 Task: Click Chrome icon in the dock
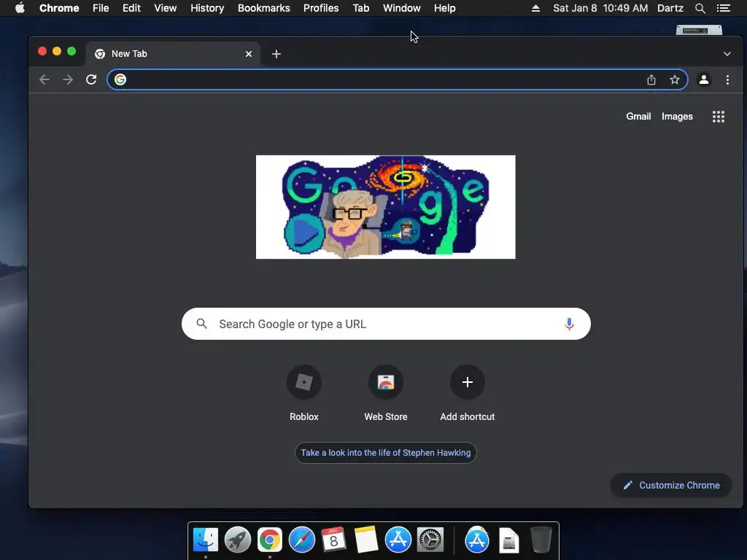(270, 540)
